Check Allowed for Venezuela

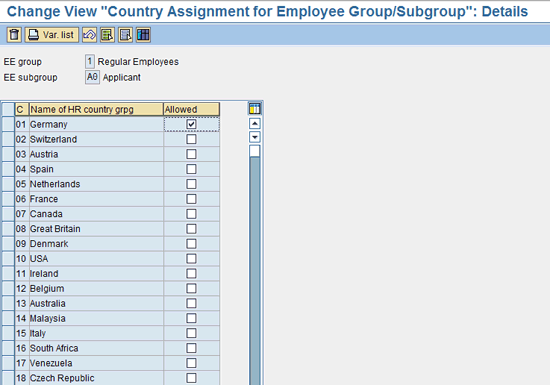tap(191, 363)
